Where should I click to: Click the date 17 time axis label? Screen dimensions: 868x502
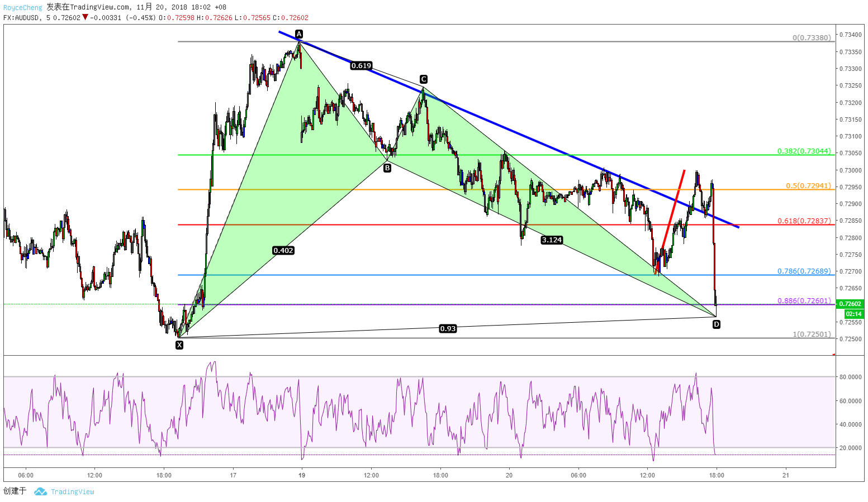point(233,476)
